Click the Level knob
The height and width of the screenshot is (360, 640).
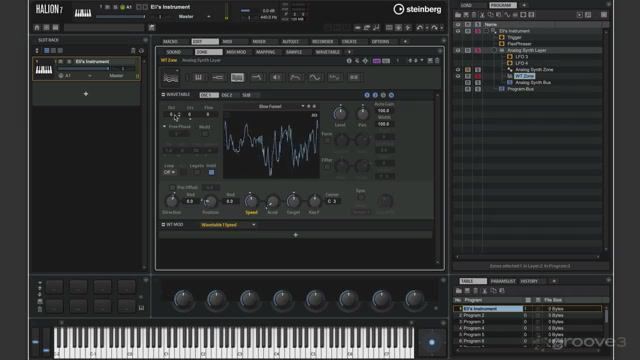(x=340, y=113)
